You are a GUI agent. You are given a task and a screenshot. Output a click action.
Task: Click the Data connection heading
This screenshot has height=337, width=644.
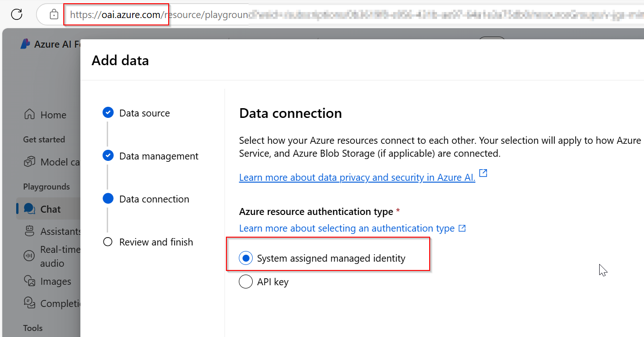(291, 113)
